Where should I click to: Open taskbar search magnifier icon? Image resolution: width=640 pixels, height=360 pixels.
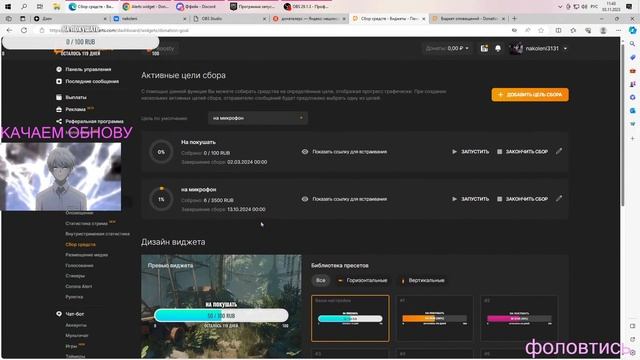pos(24,7)
